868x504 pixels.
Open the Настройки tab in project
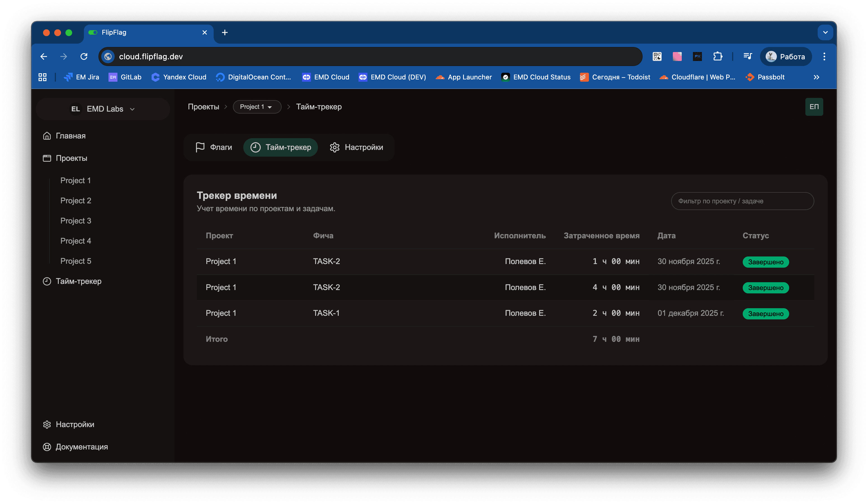click(356, 147)
